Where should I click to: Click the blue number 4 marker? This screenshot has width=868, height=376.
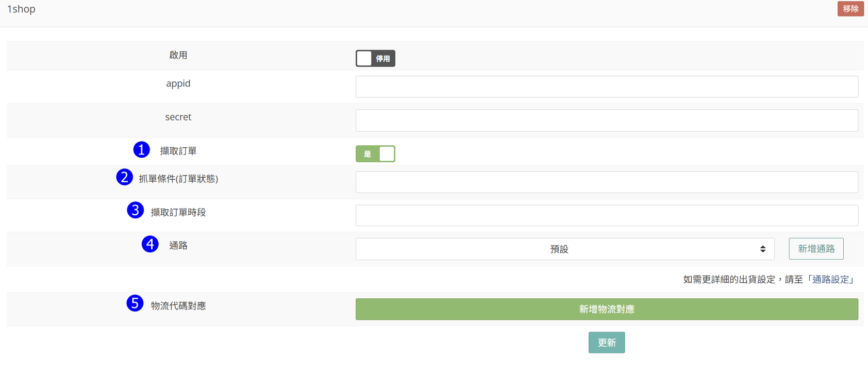coord(150,244)
